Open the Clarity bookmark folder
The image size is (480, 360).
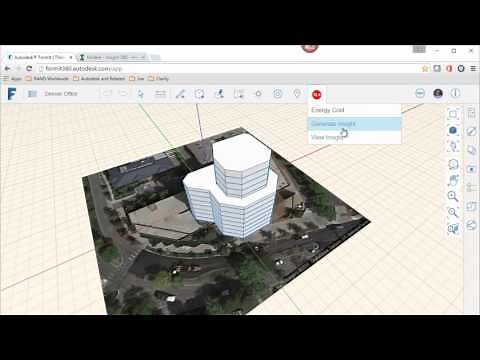tap(159, 79)
